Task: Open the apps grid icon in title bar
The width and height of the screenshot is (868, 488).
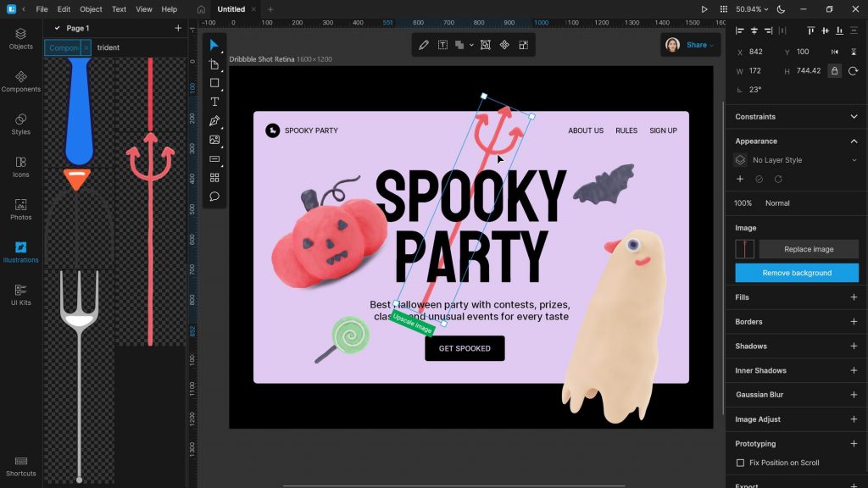Action: click(724, 9)
